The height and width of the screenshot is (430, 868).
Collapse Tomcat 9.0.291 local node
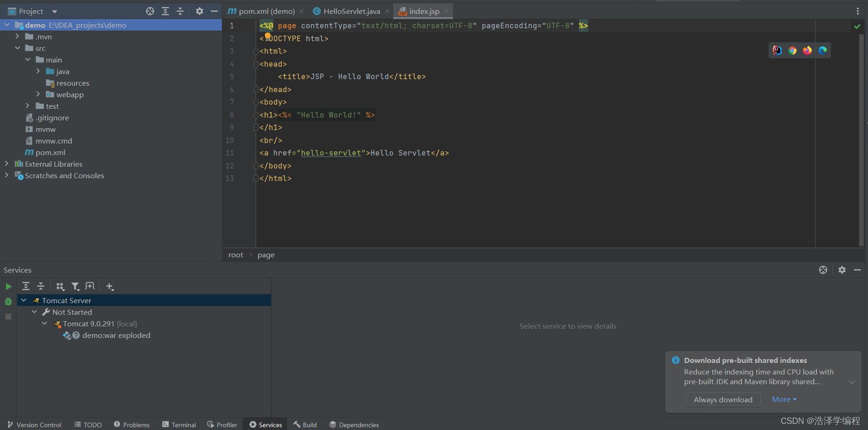click(44, 324)
